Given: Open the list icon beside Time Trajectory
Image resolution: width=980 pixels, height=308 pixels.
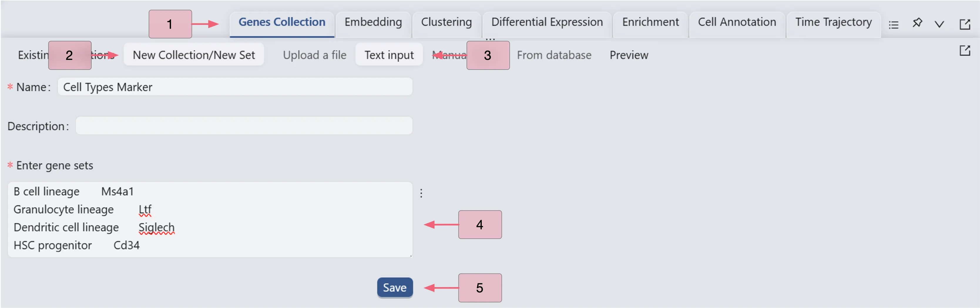Looking at the screenshot, I should [893, 25].
